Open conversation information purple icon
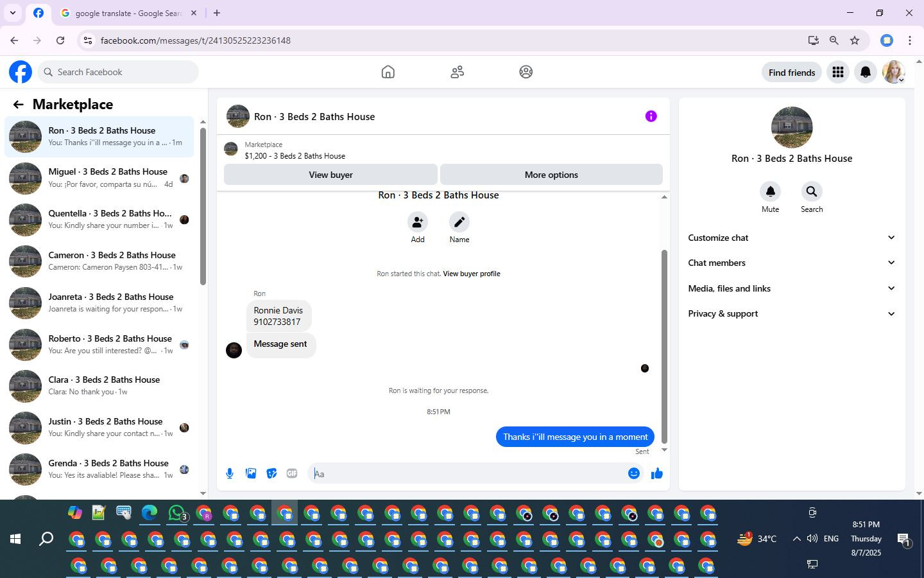Image resolution: width=924 pixels, height=578 pixels. 651,116
